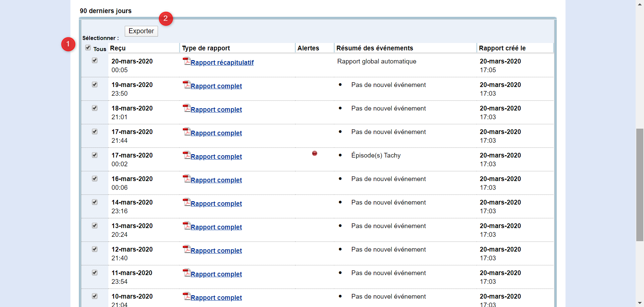This screenshot has height=307, width=644.
Task: Click the vertical scrollbar thumb
Action: coord(640,185)
